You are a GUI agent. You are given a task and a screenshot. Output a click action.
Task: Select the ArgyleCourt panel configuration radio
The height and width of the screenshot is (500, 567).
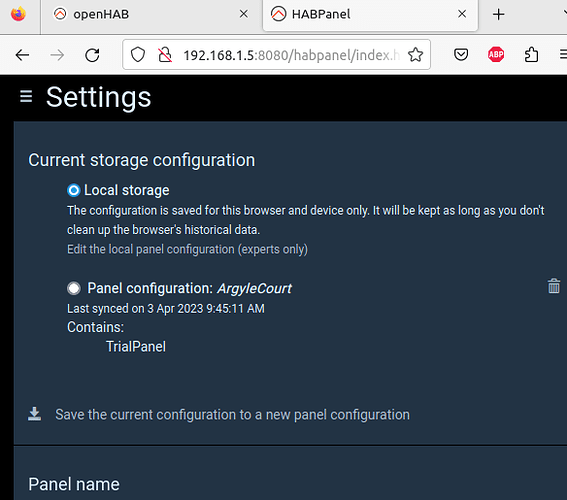(x=74, y=288)
